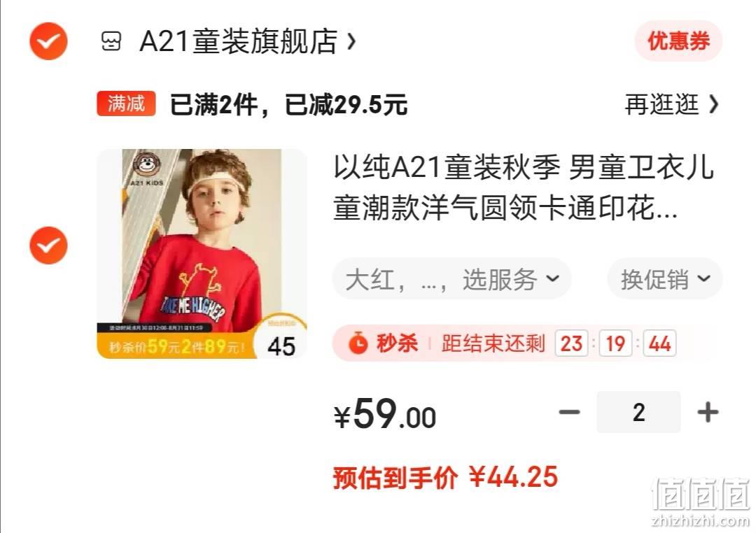Screen dimensions: 756x533
Task: Uncheck the A21童装旗舰店 store checkbox
Action: (x=48, y=41)
